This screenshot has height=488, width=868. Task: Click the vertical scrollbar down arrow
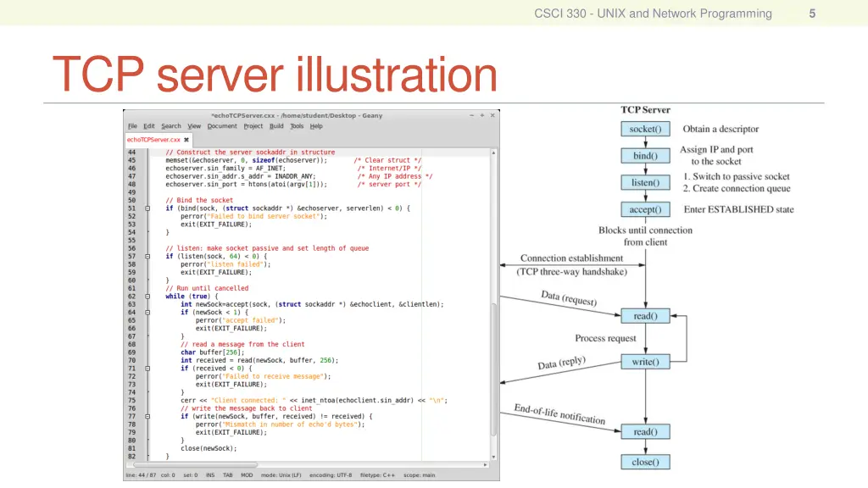(x=494, y=457)
